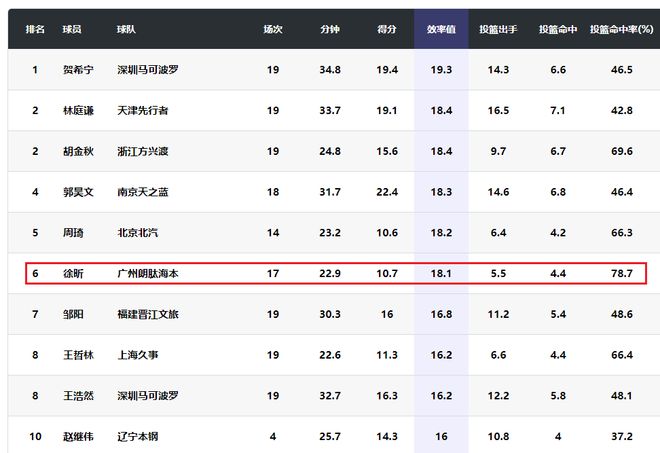Click team 天津先行者
The width and height of the screenshot is (660, 453).
point(142,111)
